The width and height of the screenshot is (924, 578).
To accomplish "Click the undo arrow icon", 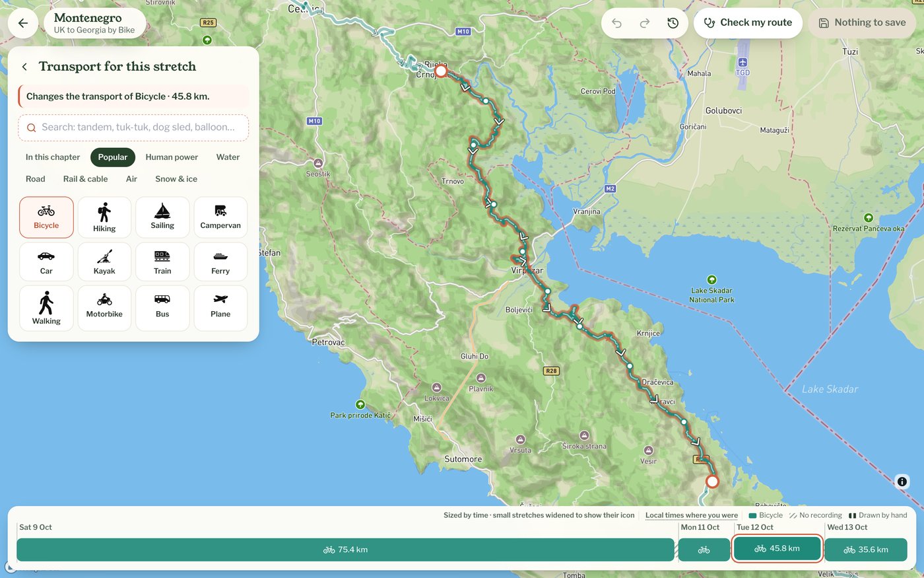I will tap(616, 23).
